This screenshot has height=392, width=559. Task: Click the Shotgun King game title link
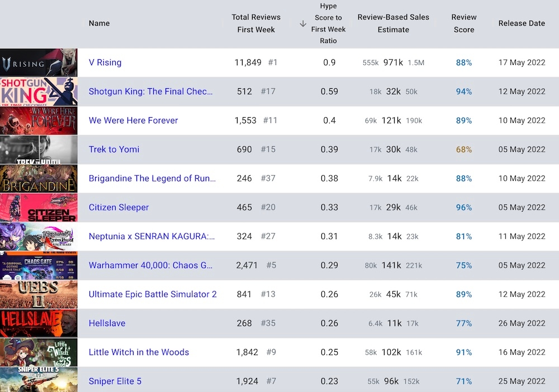pyautogui.click(x=150, y=92)
